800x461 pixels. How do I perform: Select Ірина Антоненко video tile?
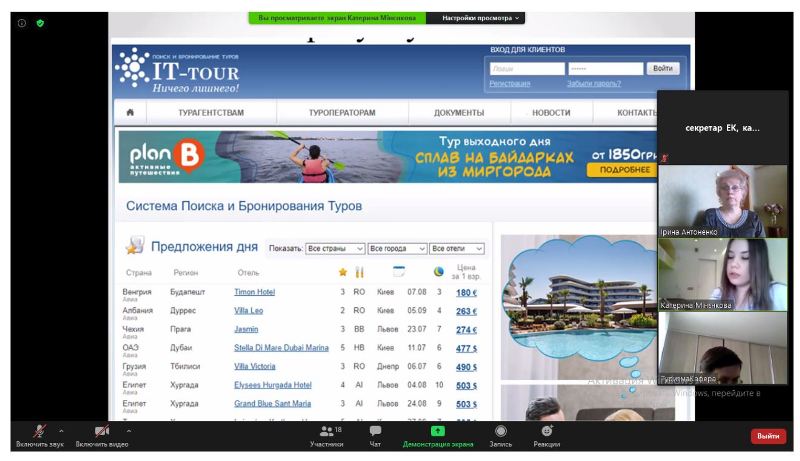pos(722,201)
